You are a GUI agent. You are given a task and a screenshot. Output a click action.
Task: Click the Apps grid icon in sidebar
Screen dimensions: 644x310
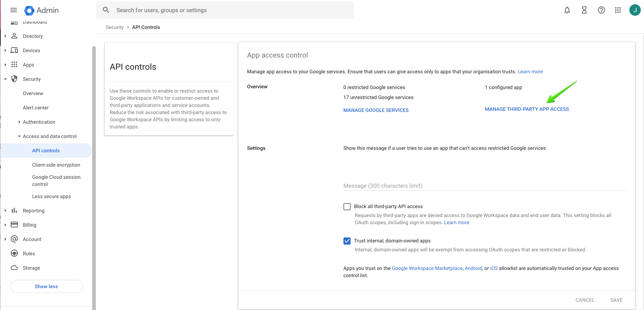[x=14, y=64]
